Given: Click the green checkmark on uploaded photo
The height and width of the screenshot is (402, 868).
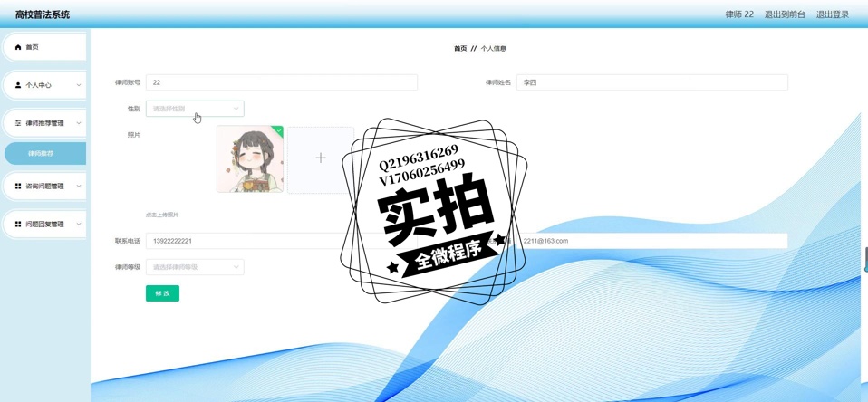Looking at the screenshot, I should [279, 130].
